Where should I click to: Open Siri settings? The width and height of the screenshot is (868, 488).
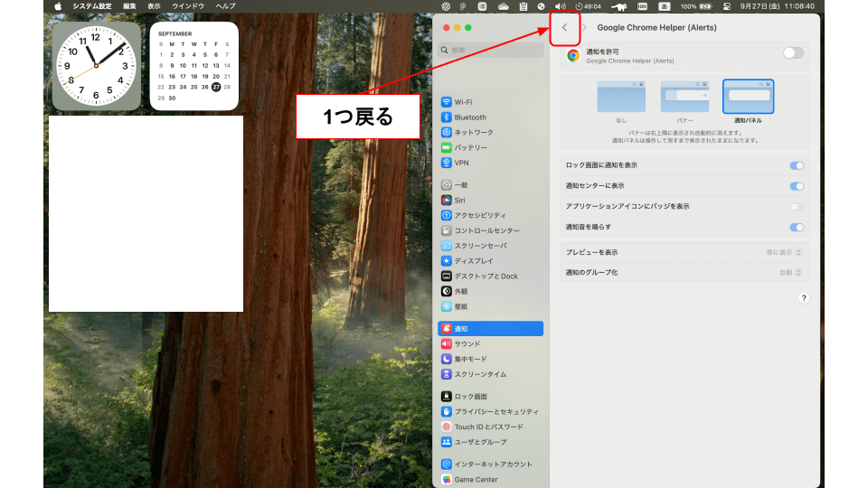tap(459, 200)
